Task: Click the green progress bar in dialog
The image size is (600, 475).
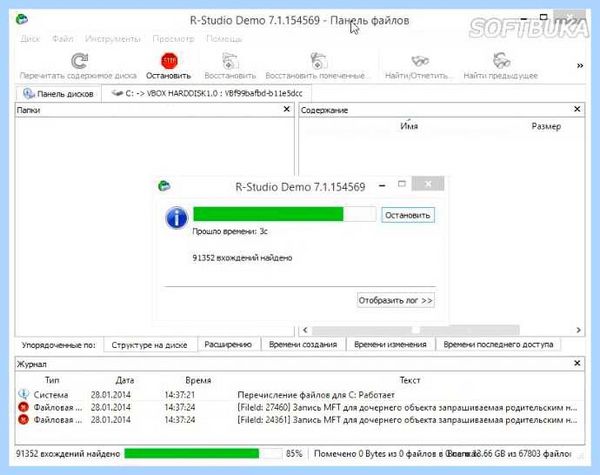Action: [x=285, y=214]
